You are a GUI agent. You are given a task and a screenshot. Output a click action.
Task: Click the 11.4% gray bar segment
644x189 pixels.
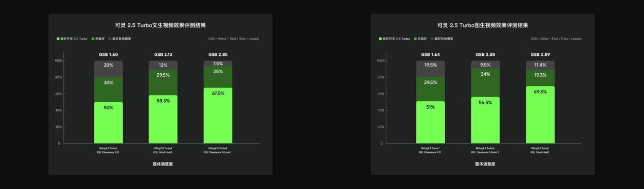[x=540, y=65]
